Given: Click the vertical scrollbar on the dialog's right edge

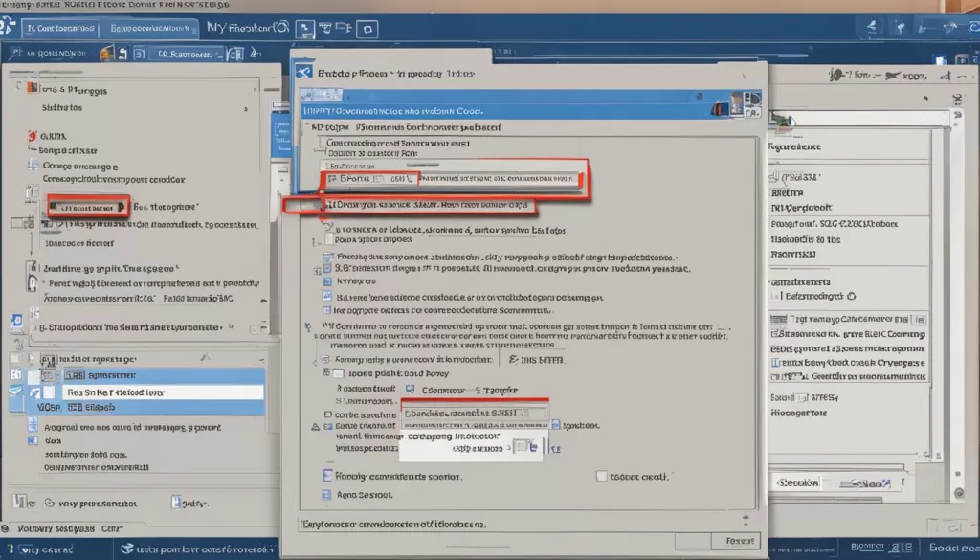Looking at the screenshot, I should point(758,287).
